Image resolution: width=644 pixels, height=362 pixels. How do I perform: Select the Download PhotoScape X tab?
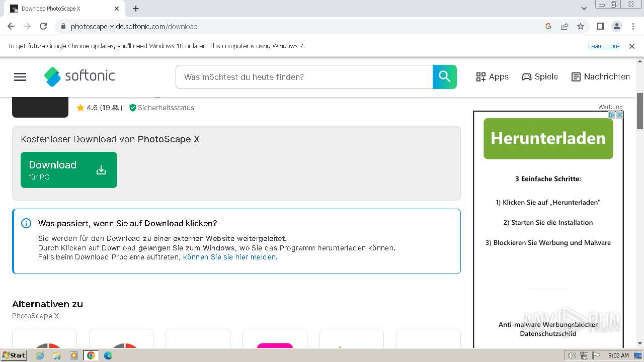tap(64, 9)
